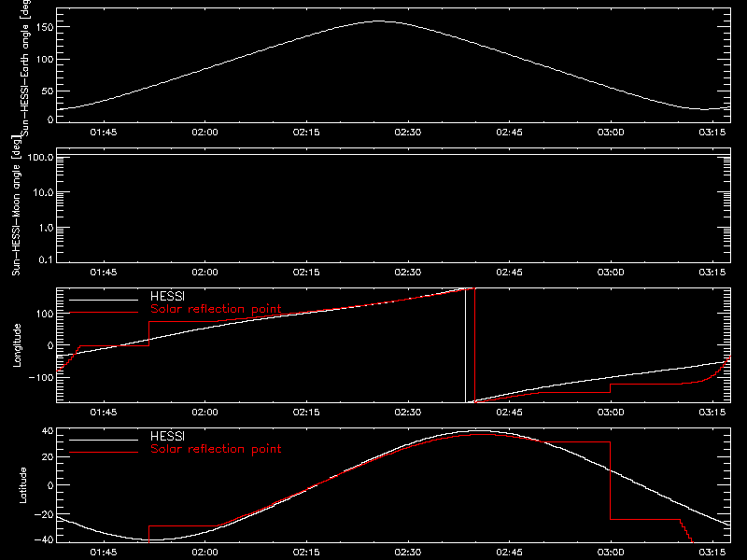Select the 150 tick on Earth angle axis
This screenshot has height=560, width=747.
[45, 27]
